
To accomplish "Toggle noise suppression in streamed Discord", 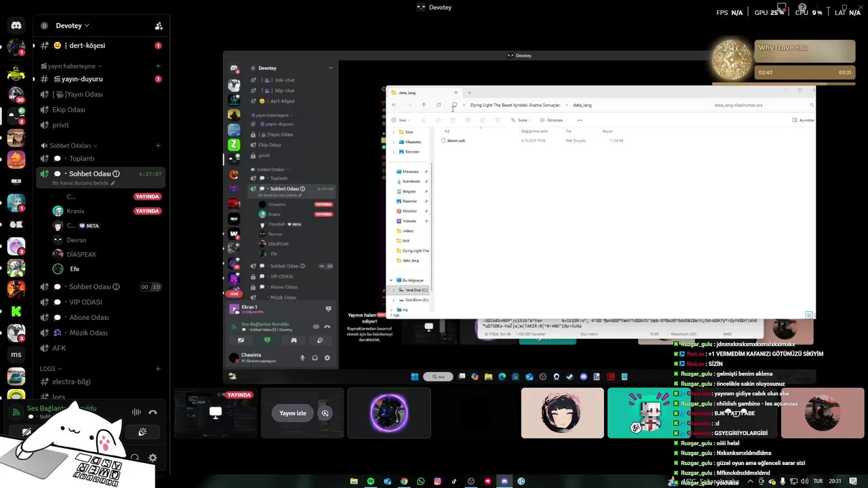I will (316, 326).
